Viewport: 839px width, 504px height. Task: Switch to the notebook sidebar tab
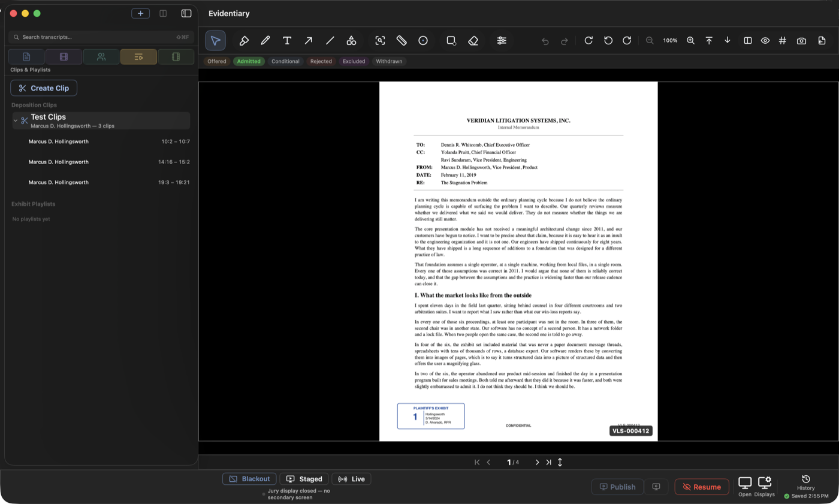pos(176,57)
